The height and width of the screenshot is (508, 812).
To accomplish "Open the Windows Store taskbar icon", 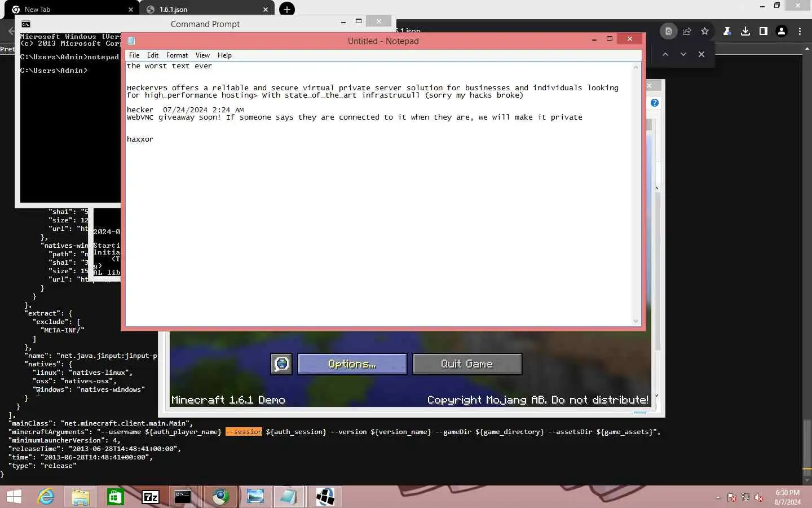I will (116, 497).
